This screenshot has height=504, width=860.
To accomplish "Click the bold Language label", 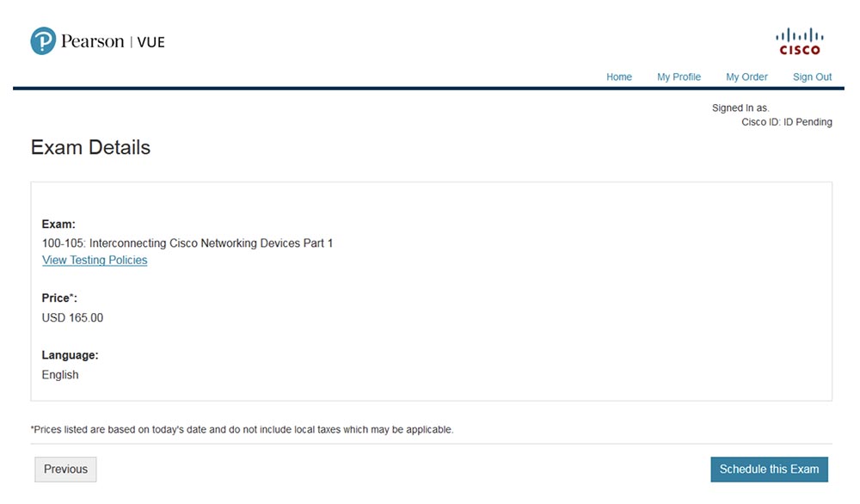I will click(70, 354).
